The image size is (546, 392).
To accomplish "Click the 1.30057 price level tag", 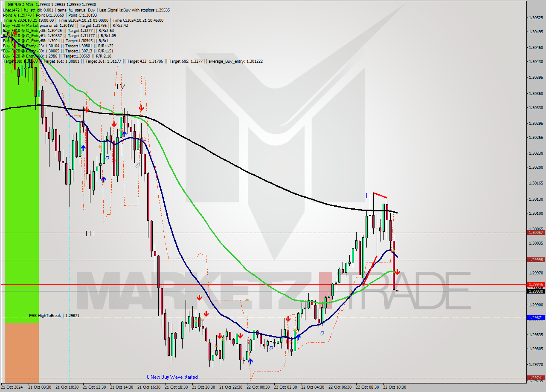I will click(536, 232).
